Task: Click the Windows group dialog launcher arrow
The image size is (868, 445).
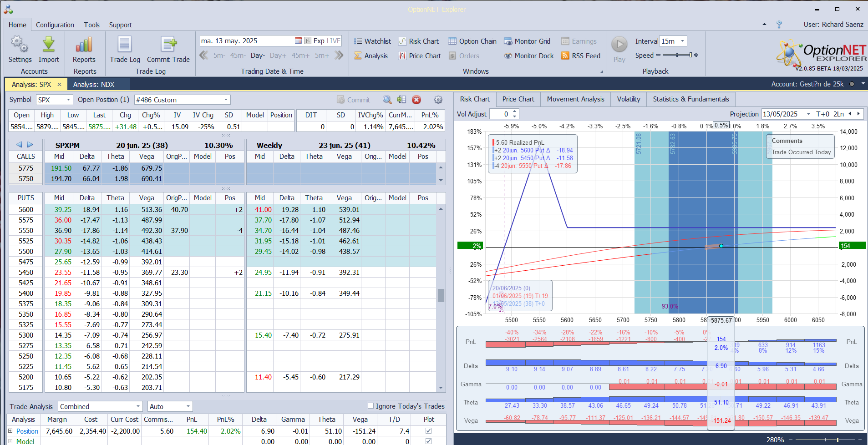Action: tap(601, 72)
